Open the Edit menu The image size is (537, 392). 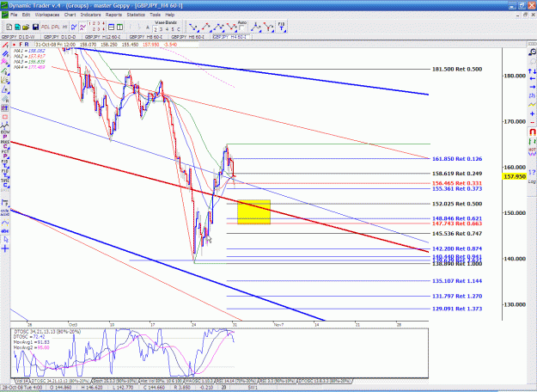coord(26,15)
